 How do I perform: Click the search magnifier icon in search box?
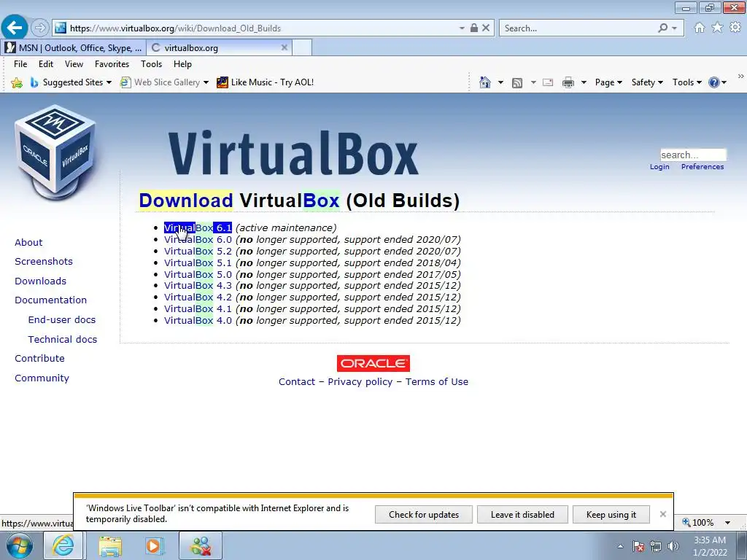pyautogui.click(x=662, y=28)
